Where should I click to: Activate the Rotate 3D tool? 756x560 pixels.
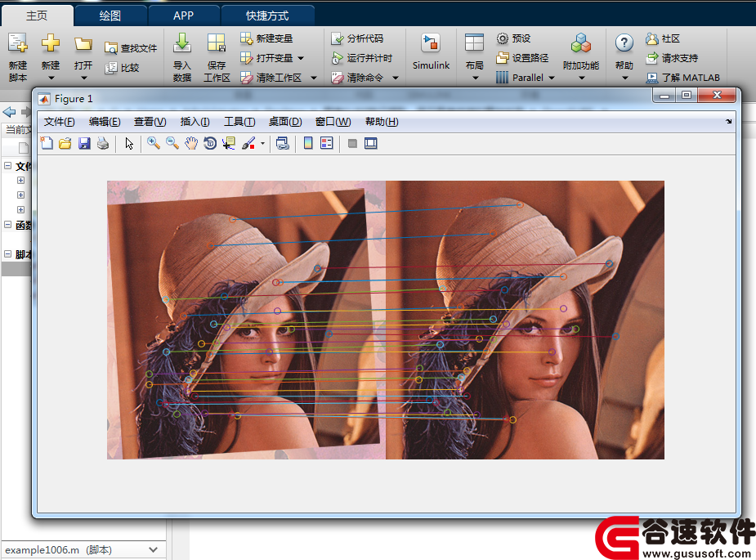(210, 143)
